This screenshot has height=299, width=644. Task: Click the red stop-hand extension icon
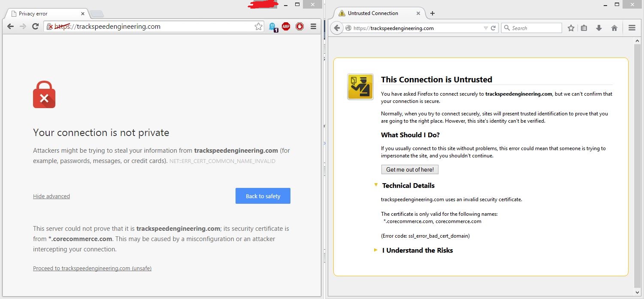click(299, 27)
